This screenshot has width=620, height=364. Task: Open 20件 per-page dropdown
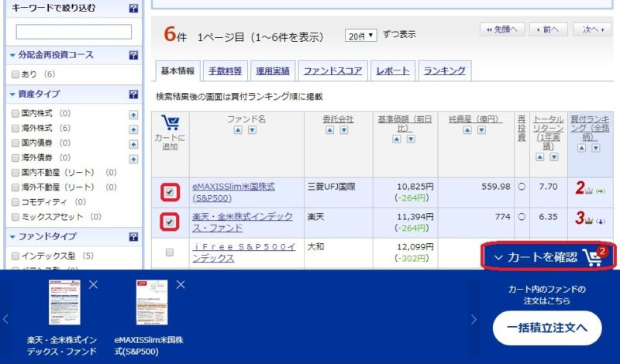point(360,36)
